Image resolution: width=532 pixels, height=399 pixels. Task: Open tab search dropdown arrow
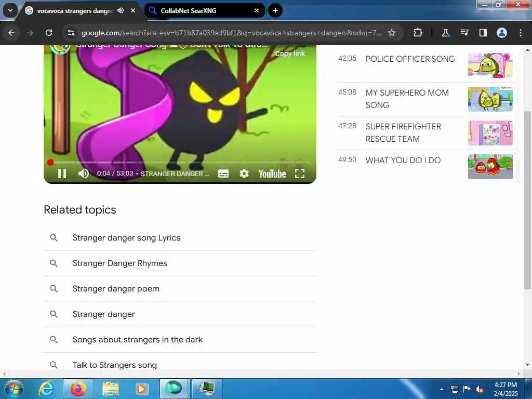tap(10, 10)
